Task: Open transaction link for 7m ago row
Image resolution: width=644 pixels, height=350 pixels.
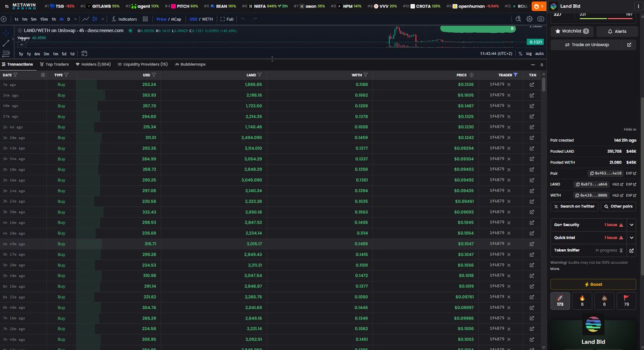Action: tap(532, 85)
